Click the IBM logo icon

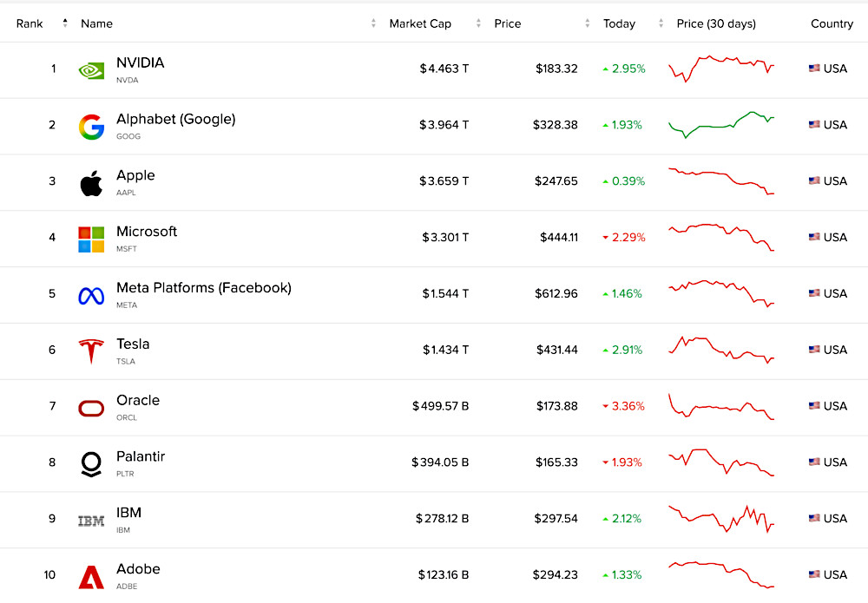tap(91, 521)
